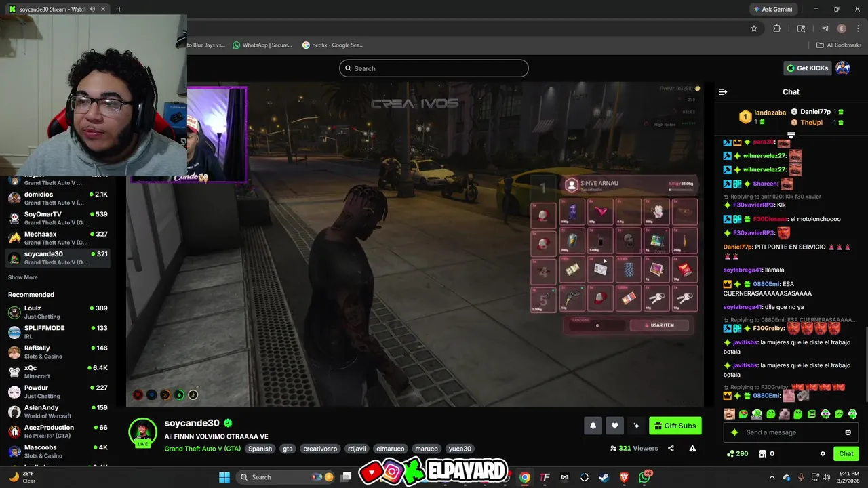Click the dog emote in quick emote row
The height and width of the screenshot is (488, 868).
pyautogui.click(x=785, y=413)
